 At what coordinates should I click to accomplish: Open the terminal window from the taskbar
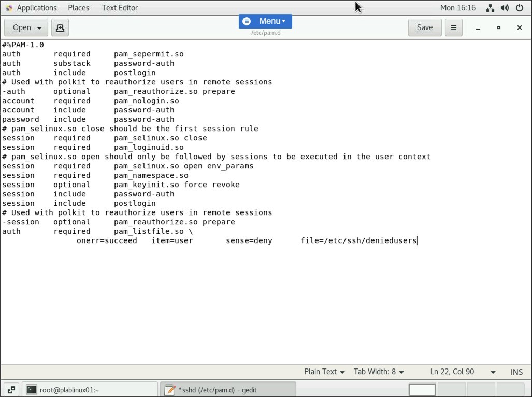[78, 389]
